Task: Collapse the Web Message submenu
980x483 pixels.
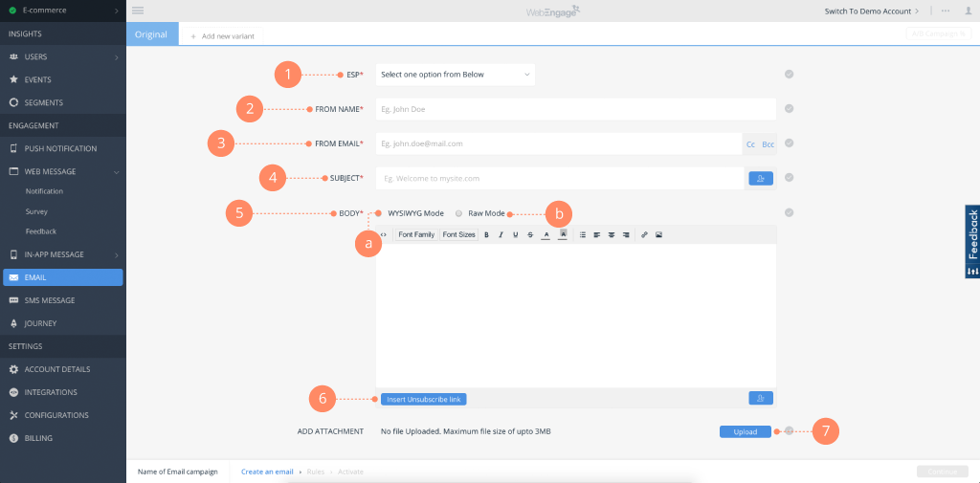Action: [116, 172]
